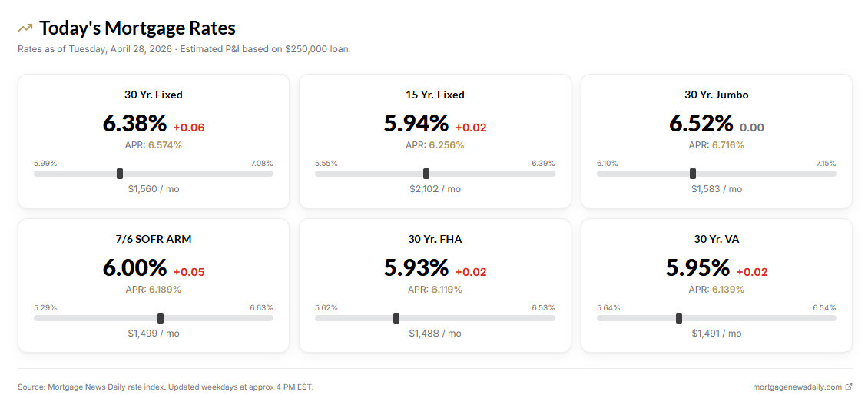Click the 30 Yr. FHA range slider handle
The image size is (868, 395).
pos(396,318)
